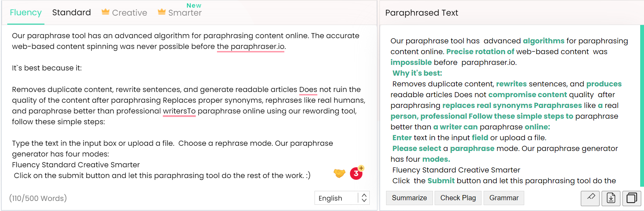The height and width of the screenshot is (211, 644).
Task: Click the underlined 'the paraphraser.io' text
Action: [251, 47]
